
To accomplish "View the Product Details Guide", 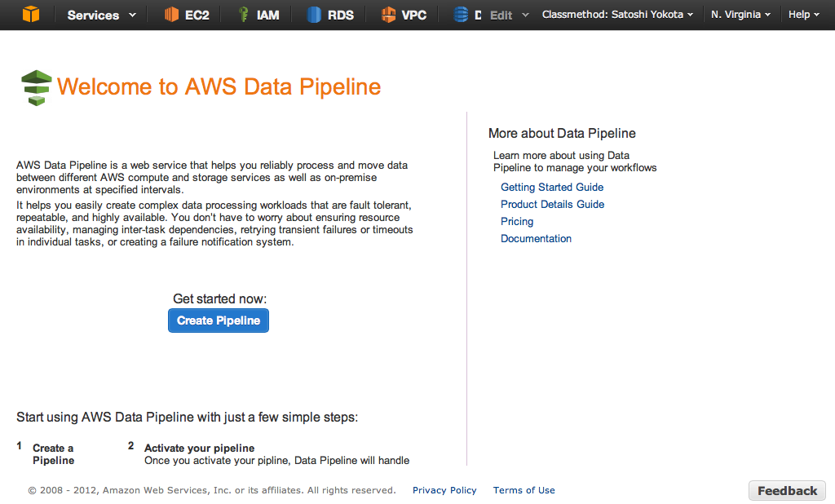I will point(552,204).
